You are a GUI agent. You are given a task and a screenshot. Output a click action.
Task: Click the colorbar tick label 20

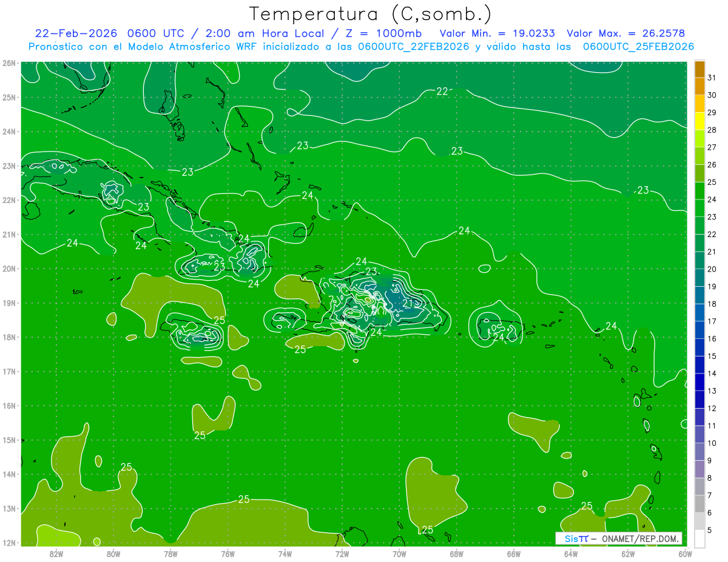(x=712, y=269)
